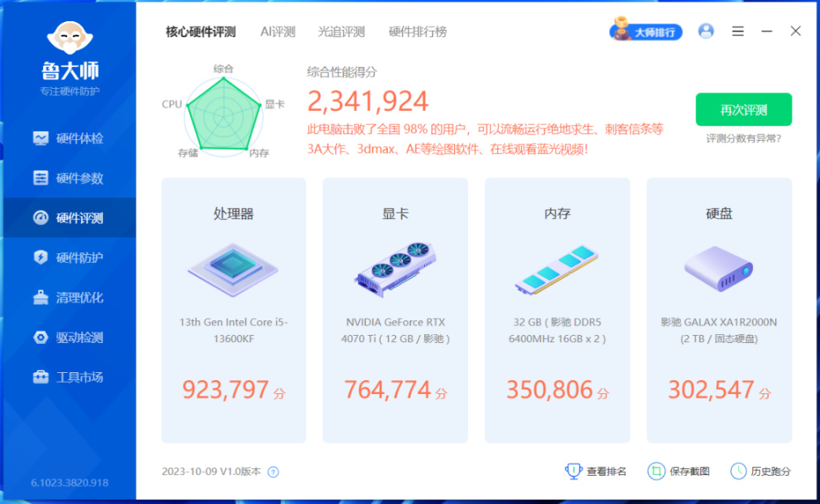Click processor score 923,797
This screenshot has width=820, height=504.
click(225, 389)
